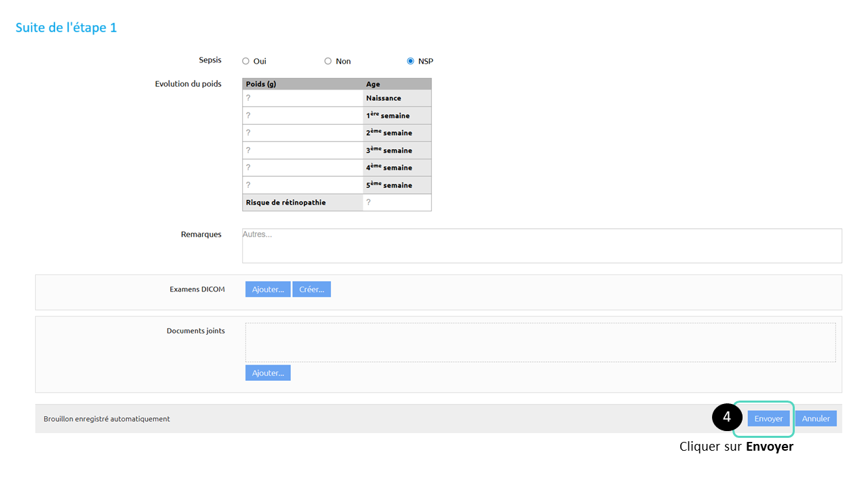Click the Documents joints drop area
868x488 pixels.
pos(540,342)
